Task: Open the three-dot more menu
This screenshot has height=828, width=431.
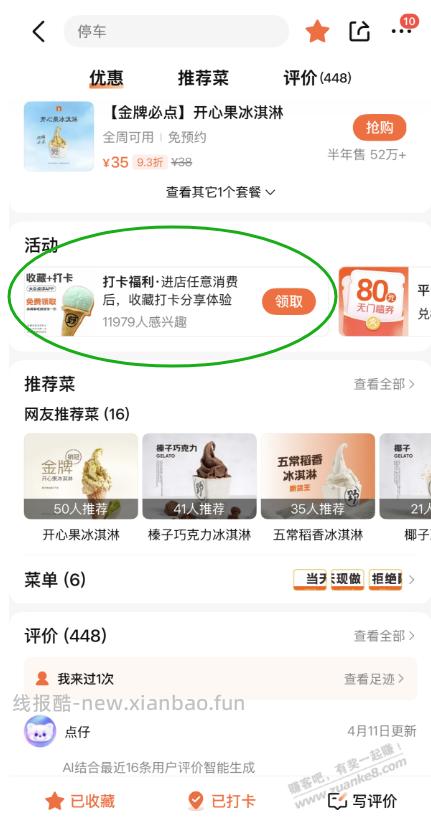Action: pyautogui.click(x=401, y=31)
